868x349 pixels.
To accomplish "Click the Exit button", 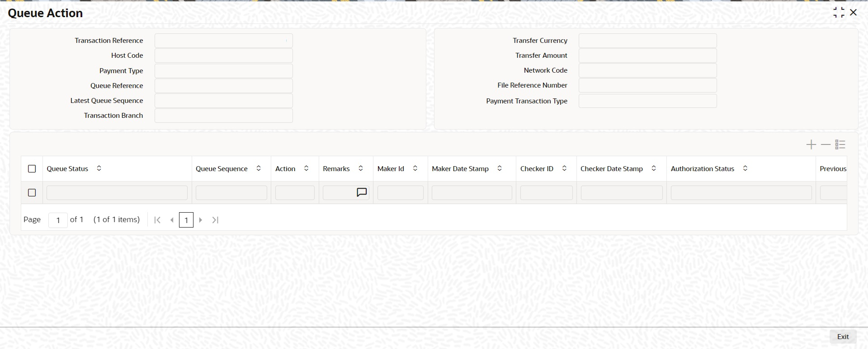I will [x=843, y=337].
